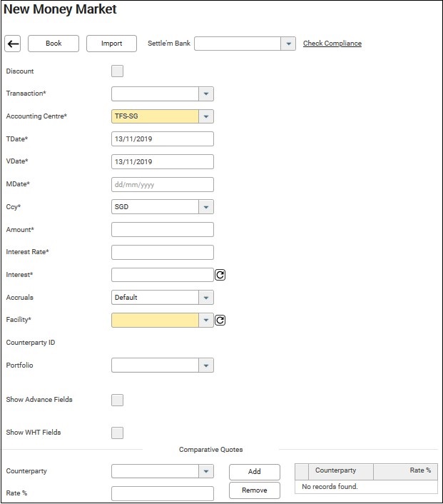
Task: Click the Remove quote button
Action: click(254, 490)
